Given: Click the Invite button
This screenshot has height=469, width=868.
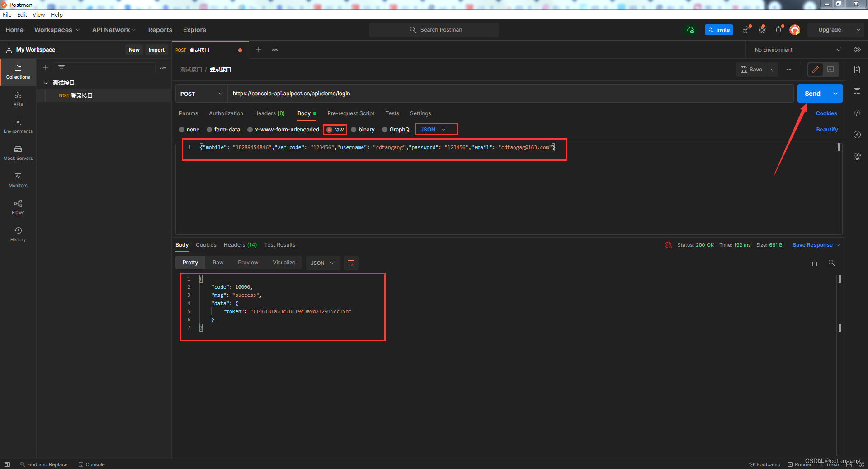Looking at the screenshot, I should 719,30.
